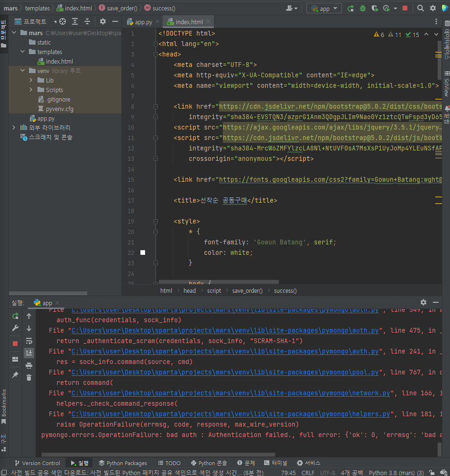
Task: Open IDE settings gear in top toolbar
Action: (433, 8)
